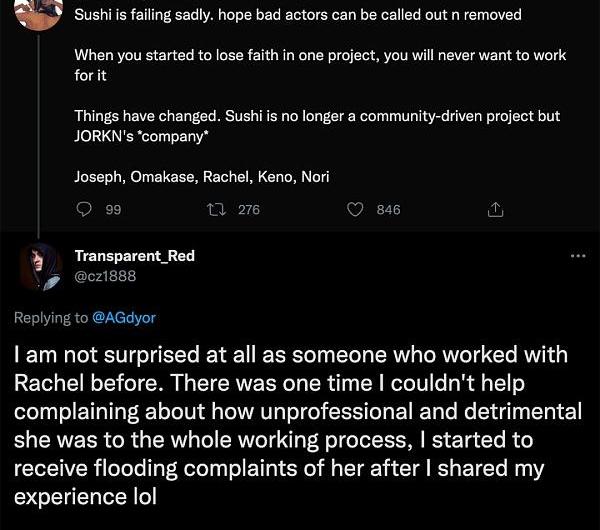The height and width of the screenshot is (530, 600).
Task: Click the 846 likes count
Action: [388, 209]
